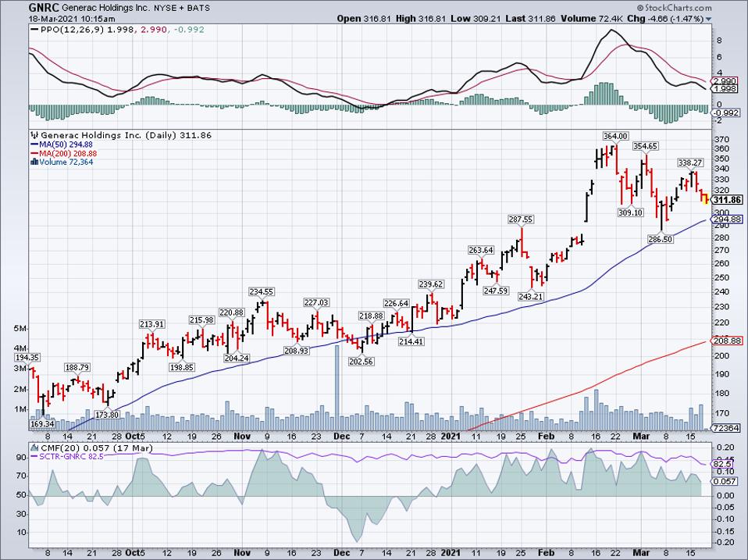Image resolution: width=748 pixels, height=560 pixels.
Task: Click the 169.34 low price label
Action: (x=42, y=423)
